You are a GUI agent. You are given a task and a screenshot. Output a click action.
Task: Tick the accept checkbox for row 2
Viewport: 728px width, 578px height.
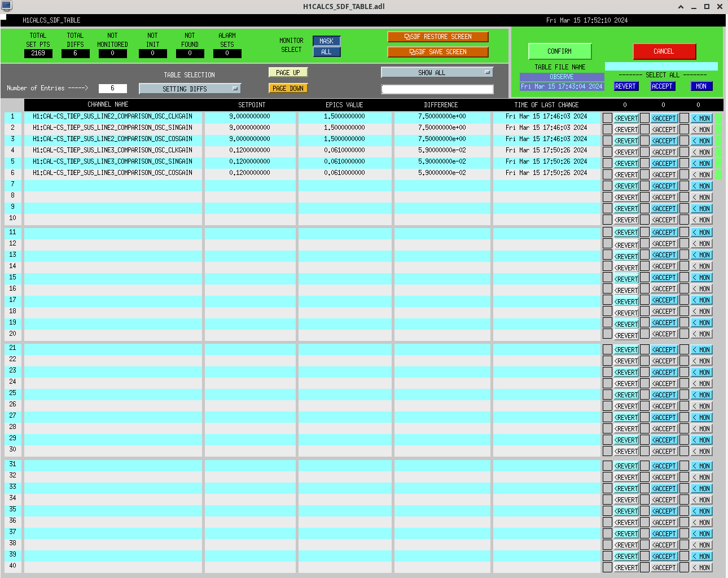[644, 129]
